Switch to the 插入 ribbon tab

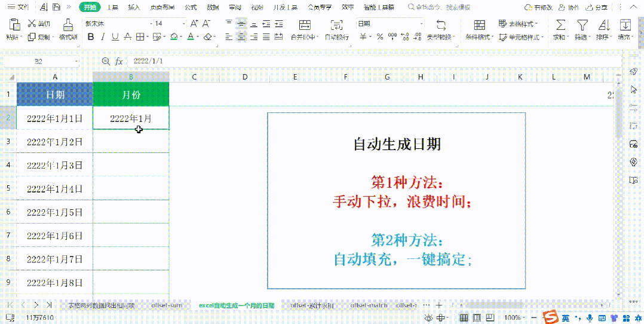pos(134,7)
